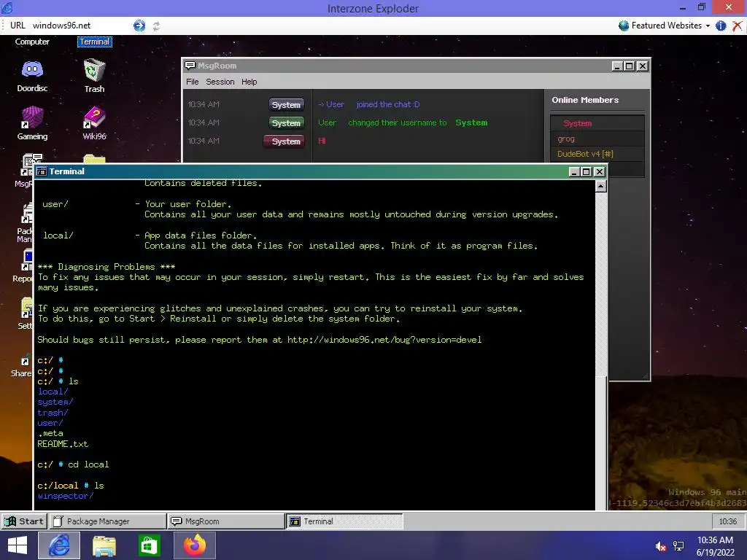Click the Windows 96 taskbar clock
The width and height of the screenshot is (747, 560).
[x=728, y=521]
